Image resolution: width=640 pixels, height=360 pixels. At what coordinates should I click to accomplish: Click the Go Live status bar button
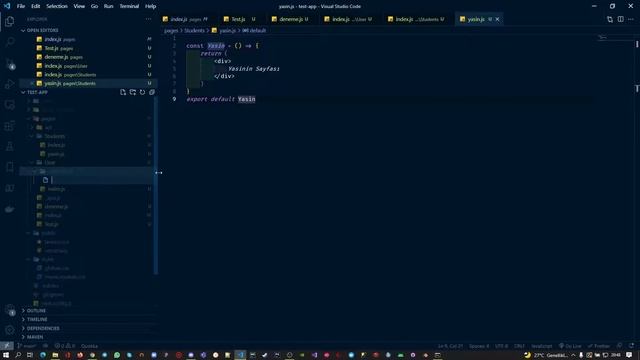pyautogui.click(x=570, y=346)
